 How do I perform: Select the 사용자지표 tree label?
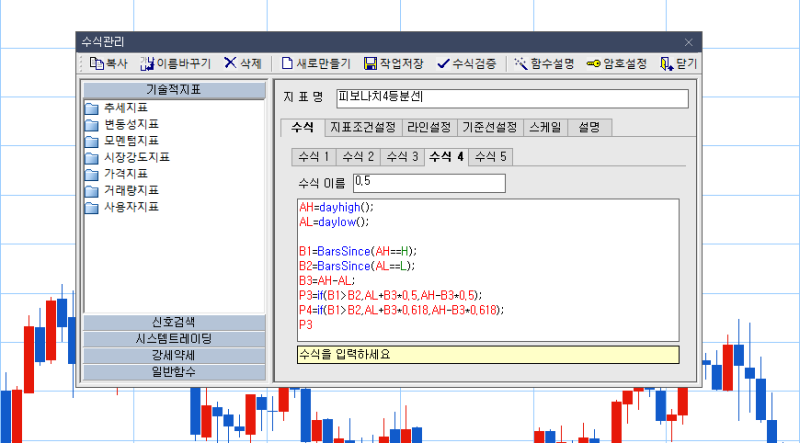(131, 207)
